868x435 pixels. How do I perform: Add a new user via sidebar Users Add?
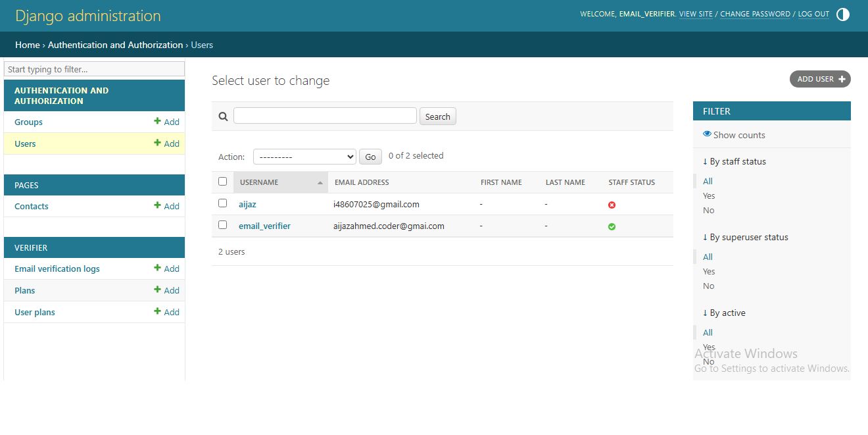(x=166, y=143)
